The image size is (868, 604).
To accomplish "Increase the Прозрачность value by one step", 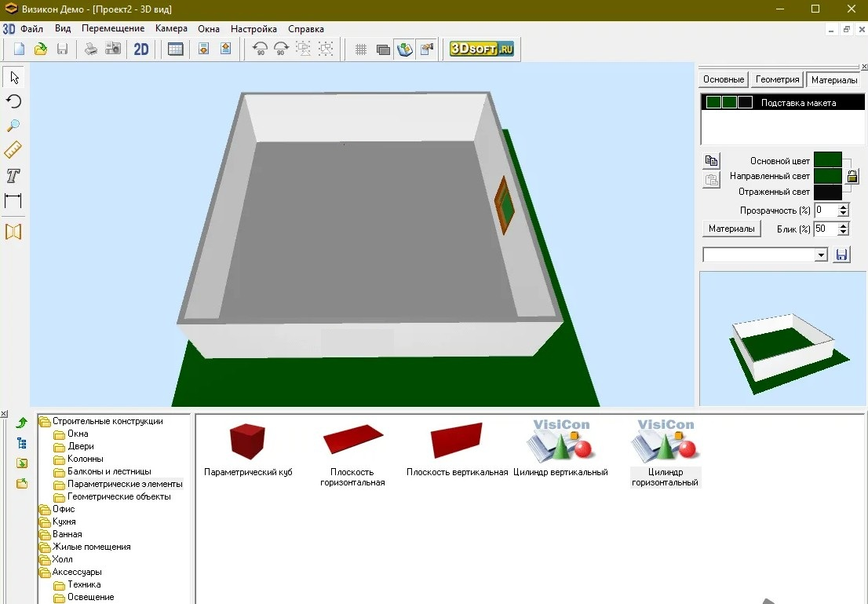I will click(x=843, y=207).
